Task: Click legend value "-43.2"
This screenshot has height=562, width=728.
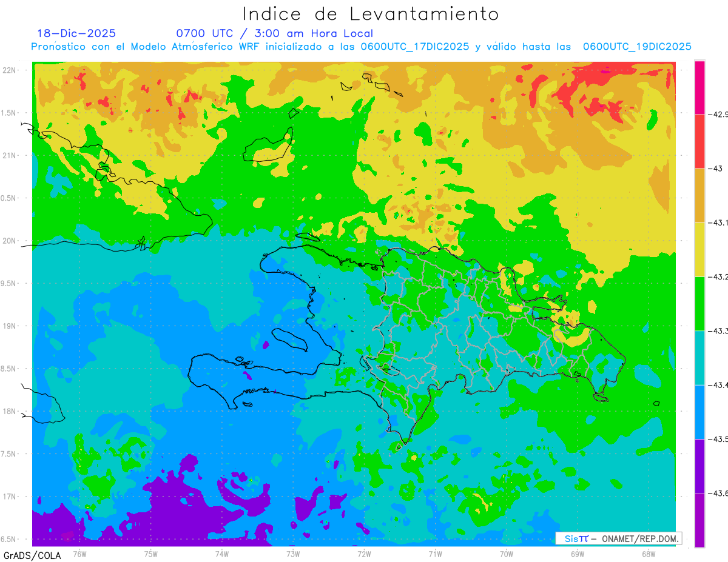Action: 718,276
